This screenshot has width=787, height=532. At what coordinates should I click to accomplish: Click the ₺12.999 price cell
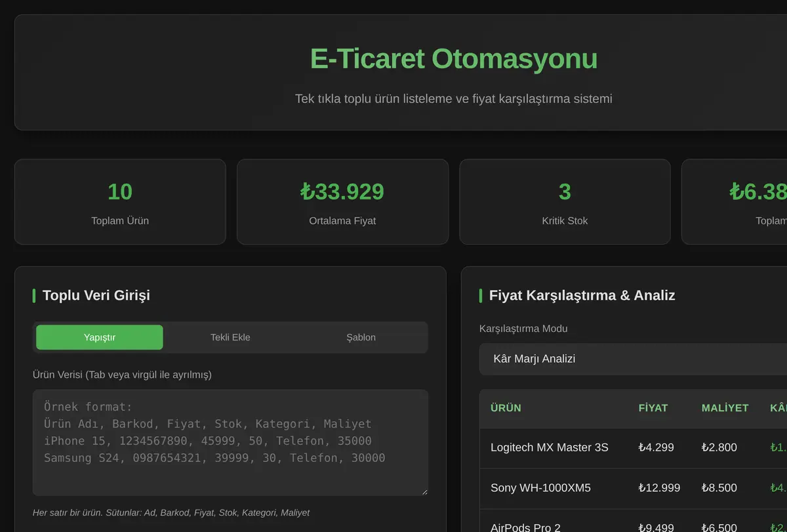659,488
